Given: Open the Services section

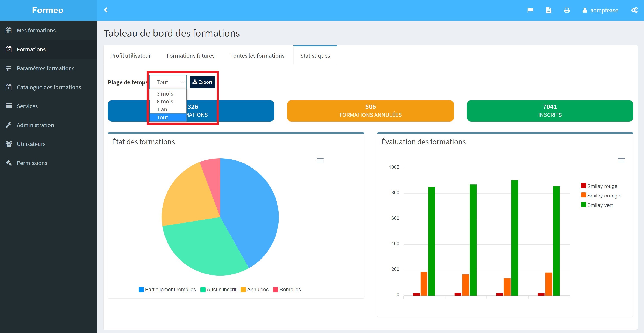Looking at the screenshot, I should 48,106.
